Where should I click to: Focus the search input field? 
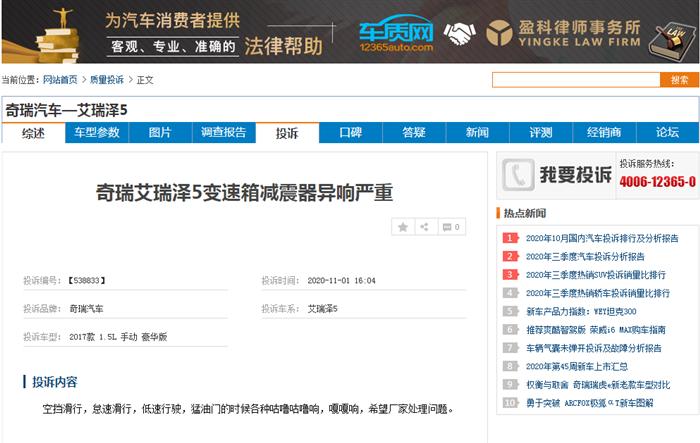pos(576,80)
